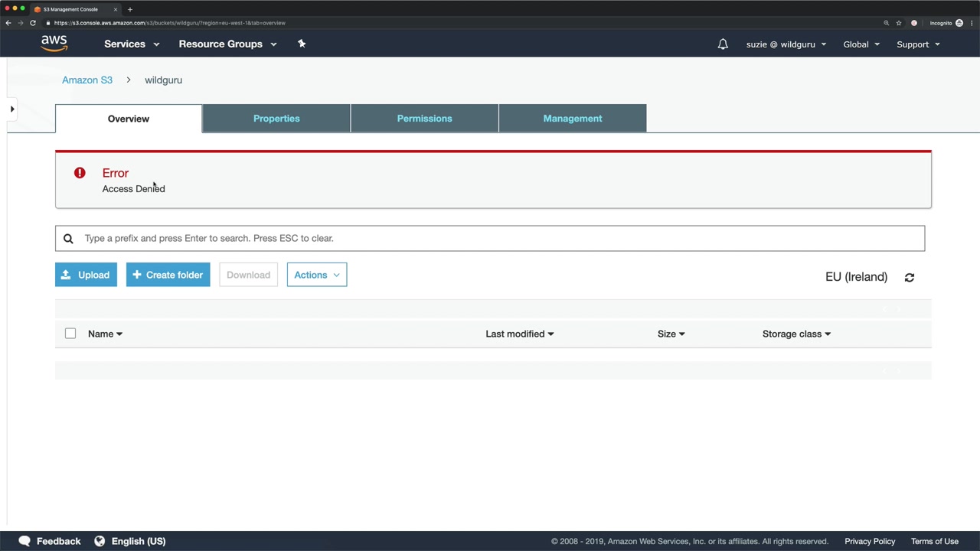Open the Chrome three-dot menu
980x551 pixels.
click(970, 23)
